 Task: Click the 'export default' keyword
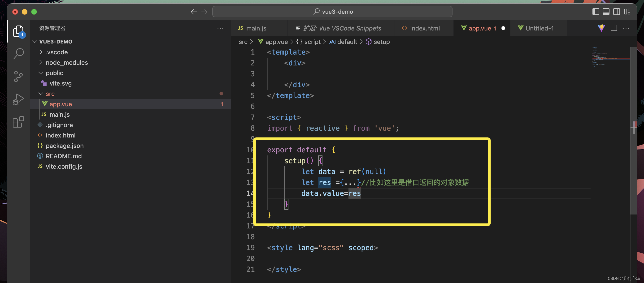[x=297, y=150]
